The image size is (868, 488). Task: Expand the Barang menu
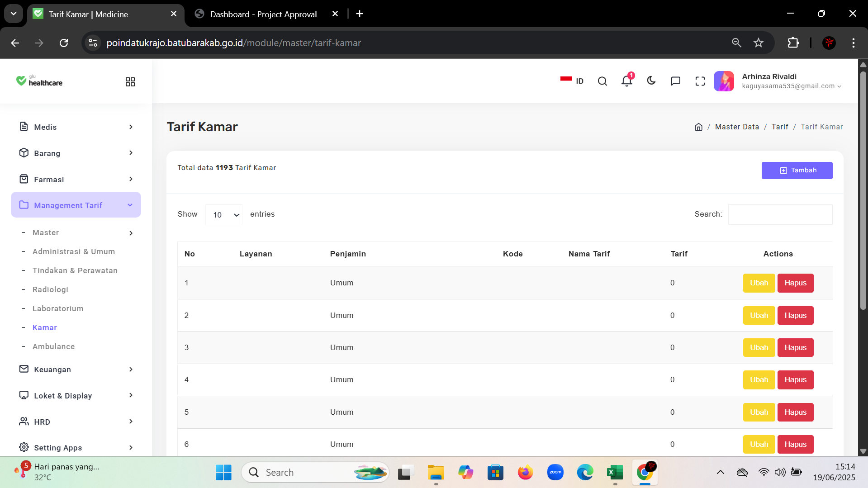(76, 153)
